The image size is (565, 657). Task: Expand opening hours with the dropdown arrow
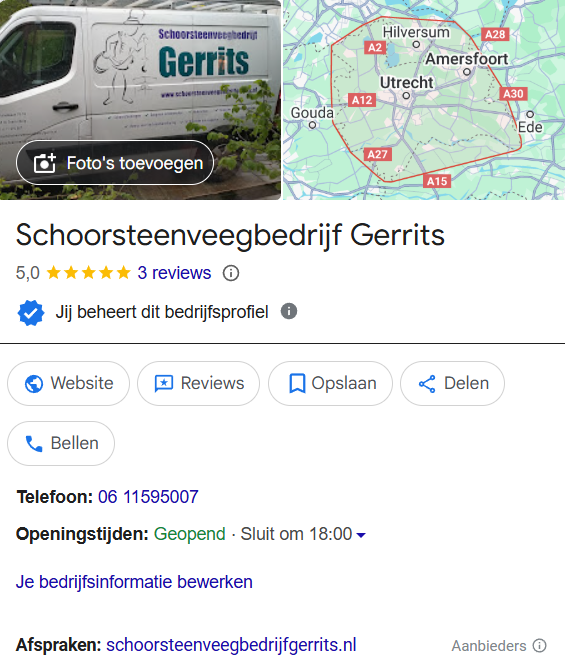[x=360, y=535]
